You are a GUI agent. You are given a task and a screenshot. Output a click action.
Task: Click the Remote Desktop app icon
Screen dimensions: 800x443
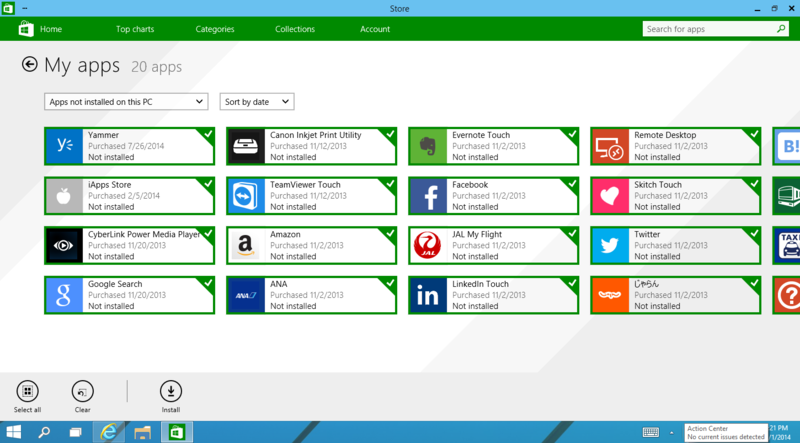click(610, 146)
